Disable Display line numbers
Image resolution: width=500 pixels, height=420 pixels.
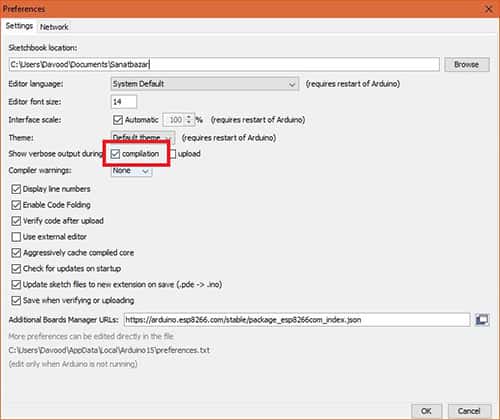16,189
